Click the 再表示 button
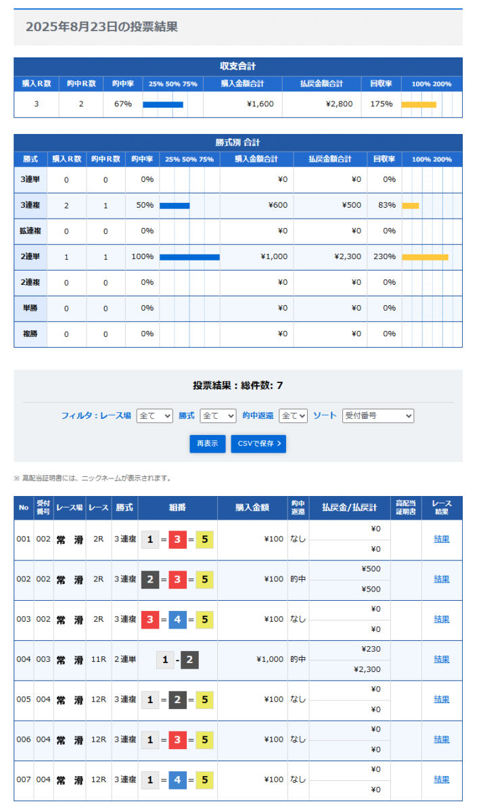Viewport: 504px width, 812px height. pos(207,444)
